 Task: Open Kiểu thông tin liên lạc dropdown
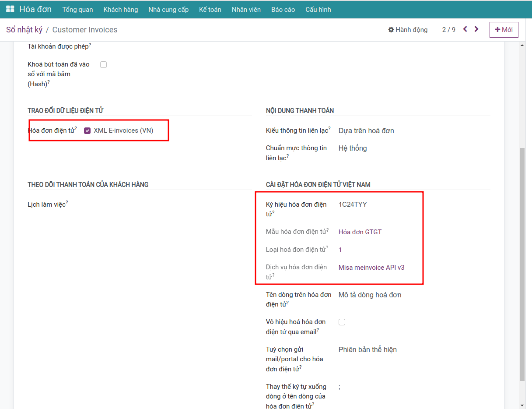pos(366,130)
